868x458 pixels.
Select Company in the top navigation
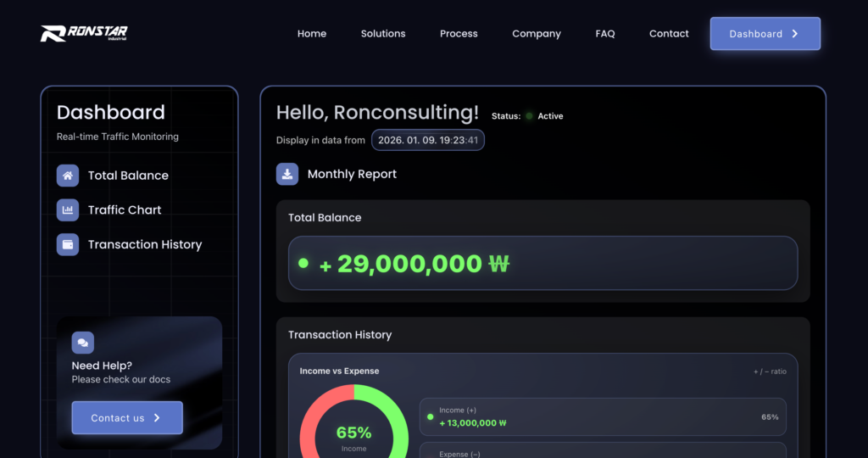click(537, 34)
